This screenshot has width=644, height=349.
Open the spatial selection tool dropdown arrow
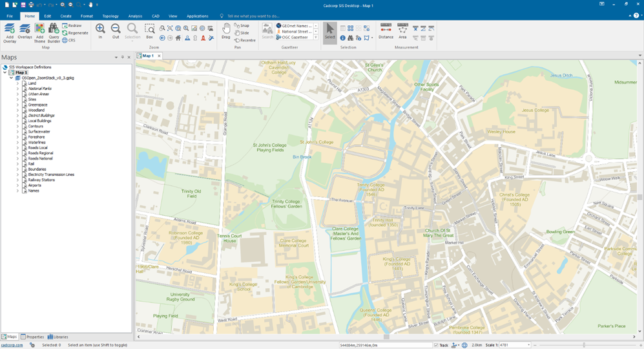(372, 38)
